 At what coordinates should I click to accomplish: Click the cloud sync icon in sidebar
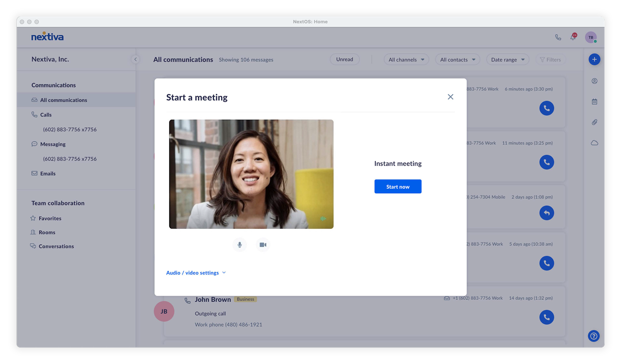pyautogui.click(x=594, y=143)
